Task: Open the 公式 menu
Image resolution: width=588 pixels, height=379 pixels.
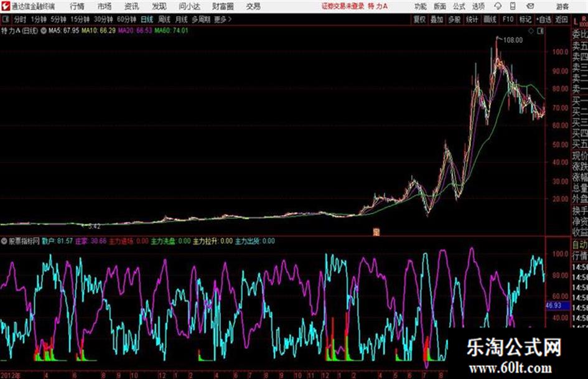Action: [459, 6]
